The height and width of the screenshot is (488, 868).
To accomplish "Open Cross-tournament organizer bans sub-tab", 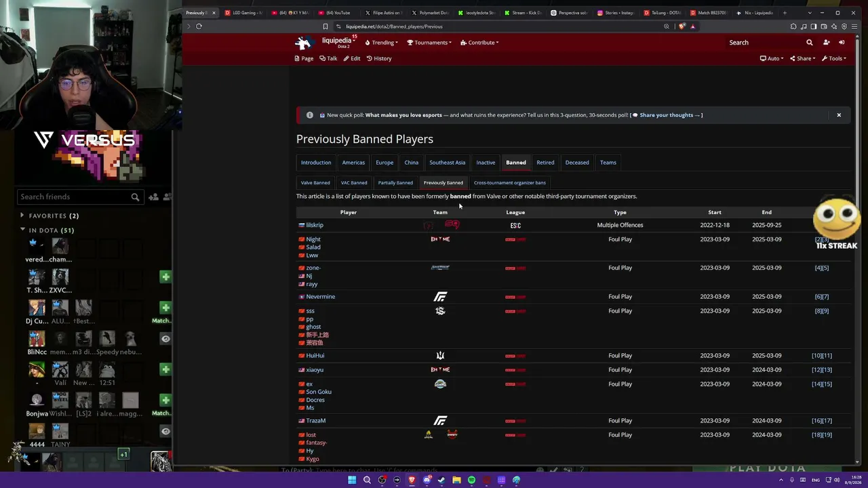I will [x=510, y=183].
